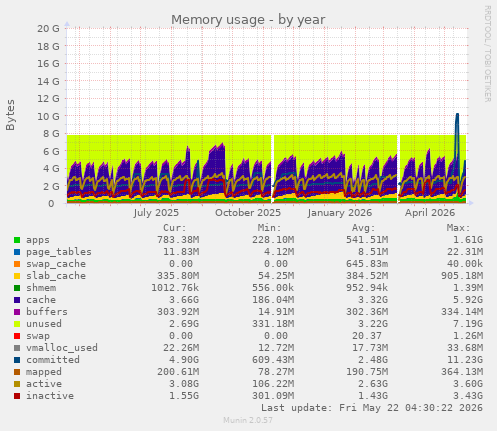The height and width of the screenshot is (431, 497).
Task: Click the gray vmalloc_used legend swatch
Action: (17, 348)
